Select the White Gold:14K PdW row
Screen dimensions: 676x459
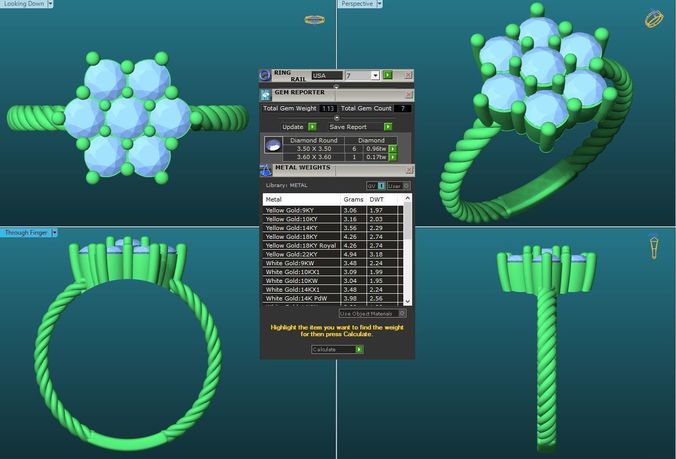coord(333,298)
